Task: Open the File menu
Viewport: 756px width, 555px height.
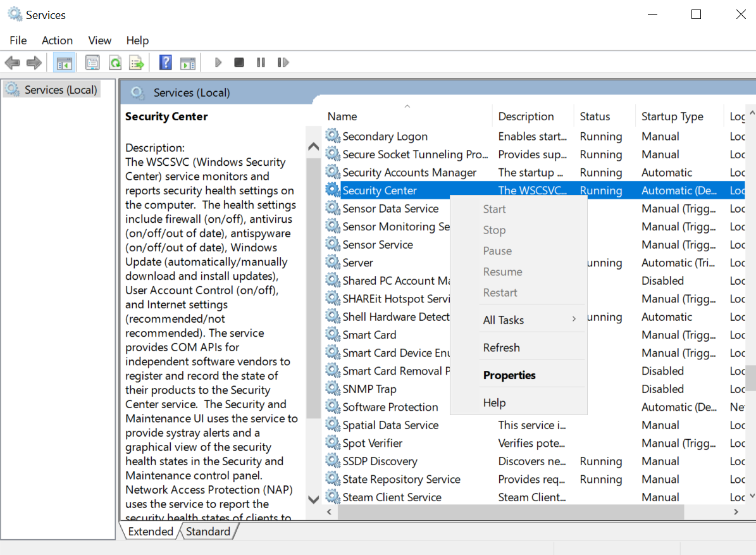Action: (x=18, y=41)
